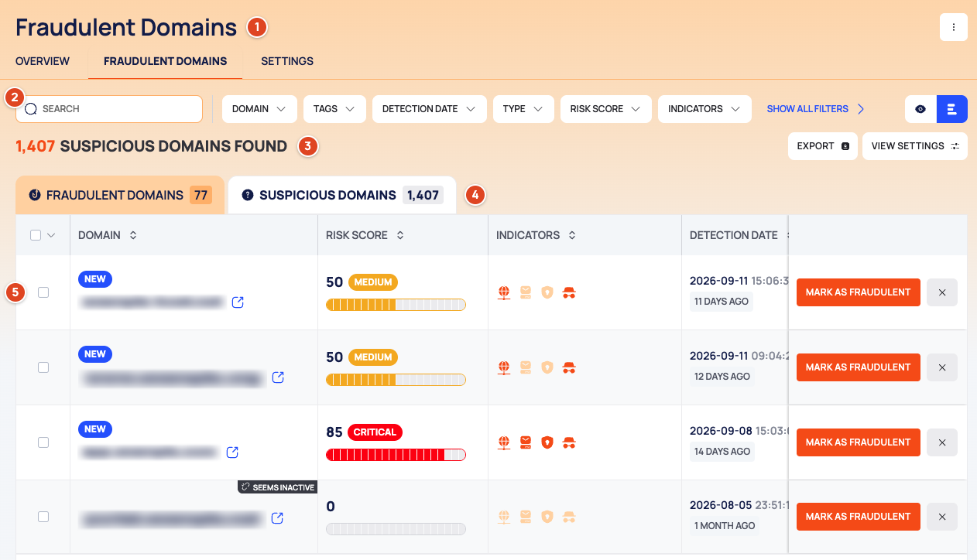977x560 pixels.
Task: Open the Type filter dropdown
Action: pyautogui.click(x=523, y=109)
